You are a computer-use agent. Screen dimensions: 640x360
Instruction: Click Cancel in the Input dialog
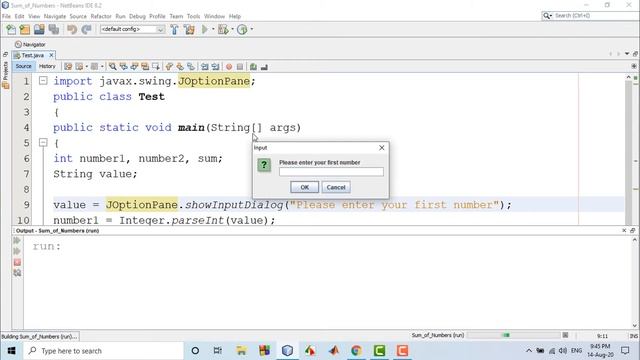(336, 187)
